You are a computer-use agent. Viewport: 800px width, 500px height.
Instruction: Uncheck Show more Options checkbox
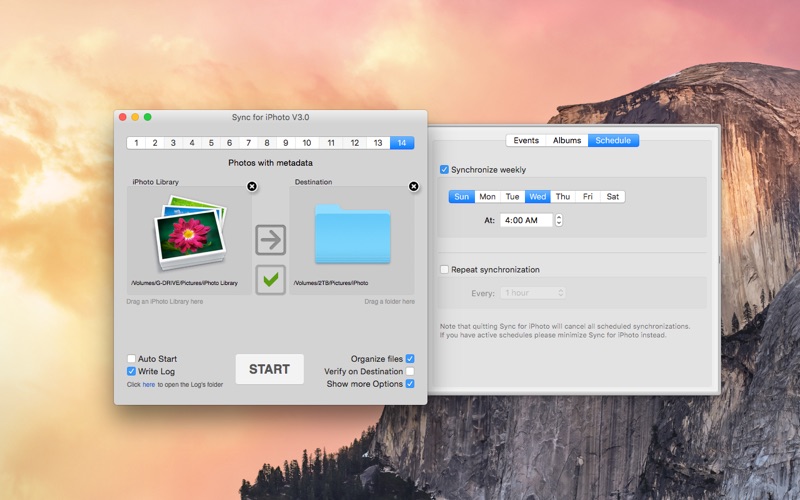(410, 384)
